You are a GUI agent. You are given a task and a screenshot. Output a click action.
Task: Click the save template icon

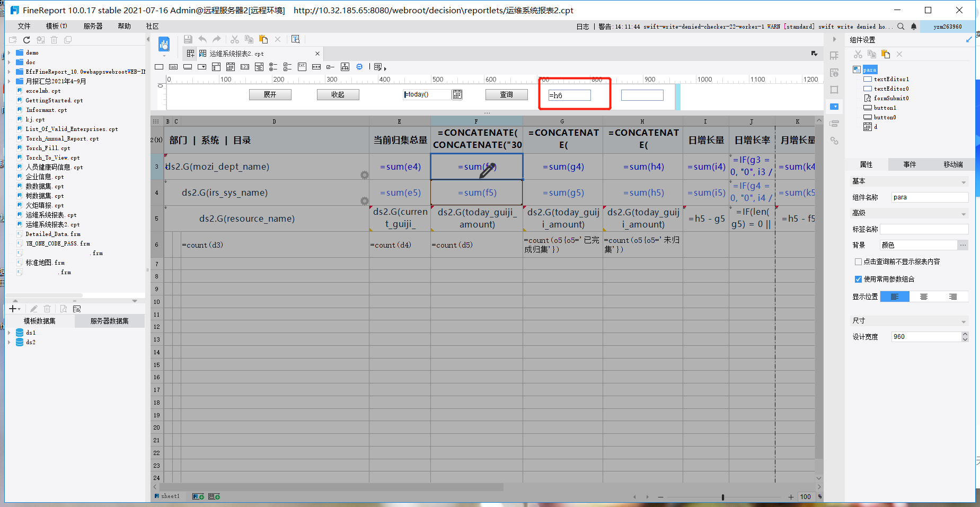(x=188, y=39)
